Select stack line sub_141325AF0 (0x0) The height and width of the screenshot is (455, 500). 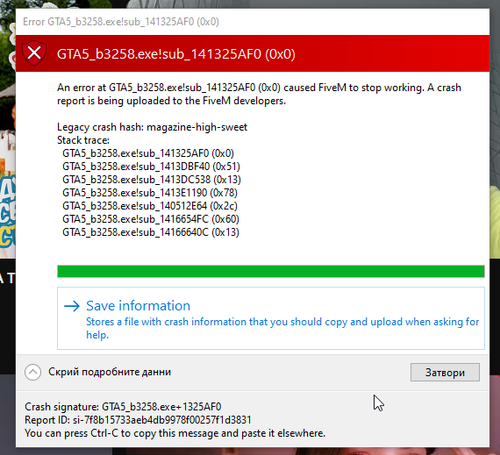(148, 153)
